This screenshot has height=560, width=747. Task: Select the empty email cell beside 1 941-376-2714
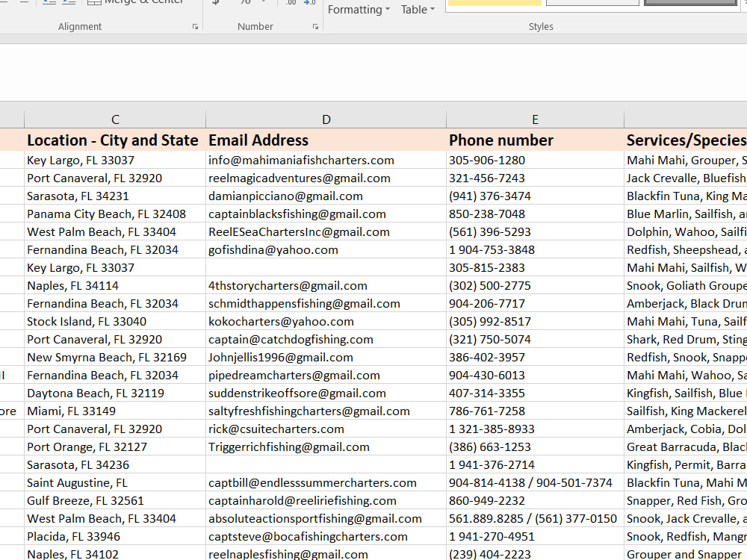pyautogui.click(x=326, y=464)
